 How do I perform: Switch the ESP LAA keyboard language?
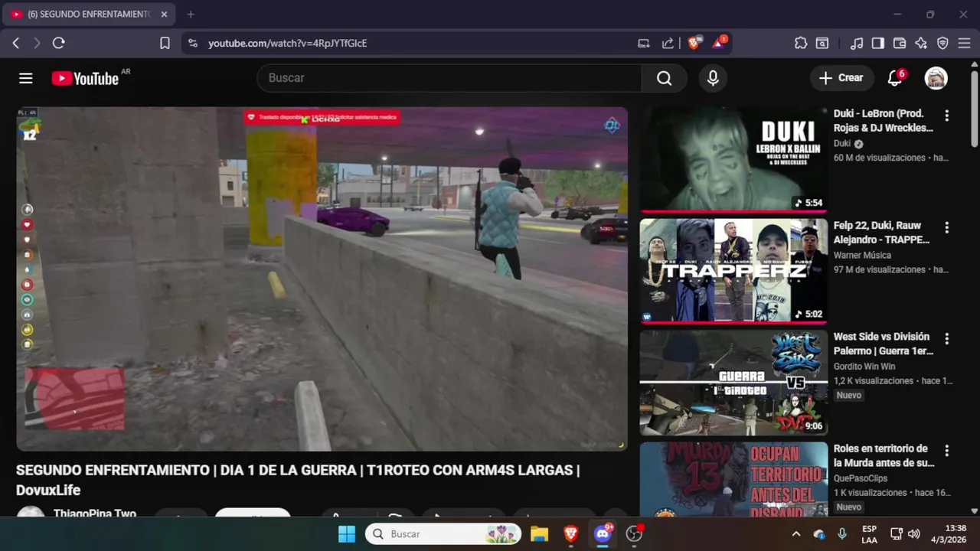point(869,534)
